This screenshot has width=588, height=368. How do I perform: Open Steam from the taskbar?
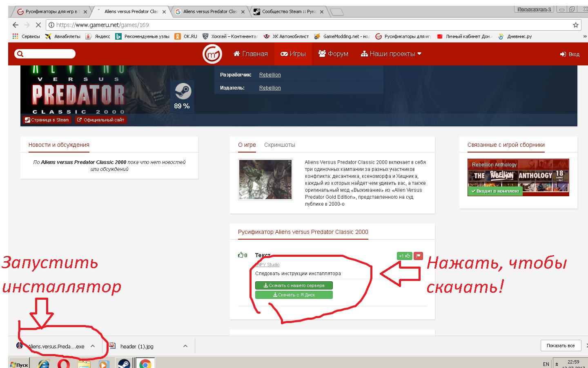tap(124, 364)
